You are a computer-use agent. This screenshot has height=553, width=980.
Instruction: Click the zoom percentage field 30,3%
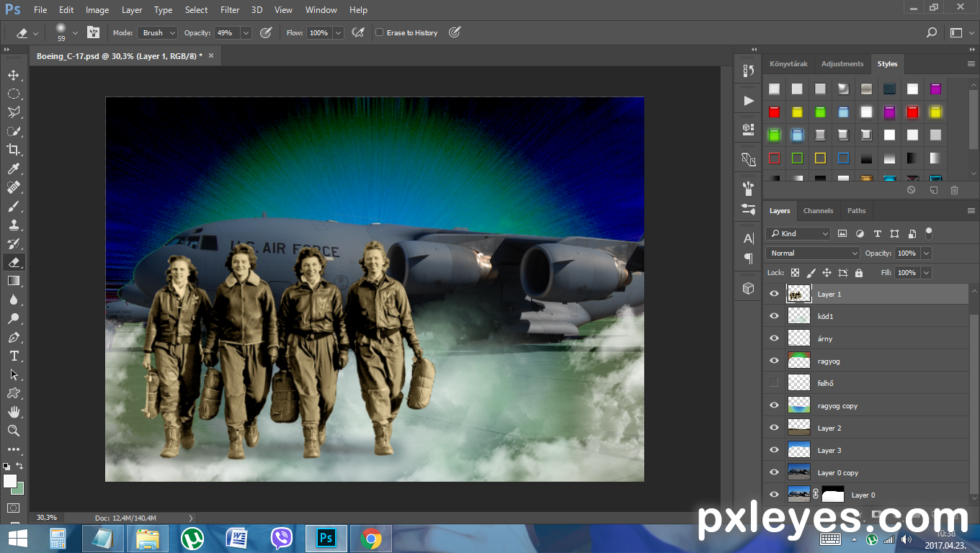(47, 518)
